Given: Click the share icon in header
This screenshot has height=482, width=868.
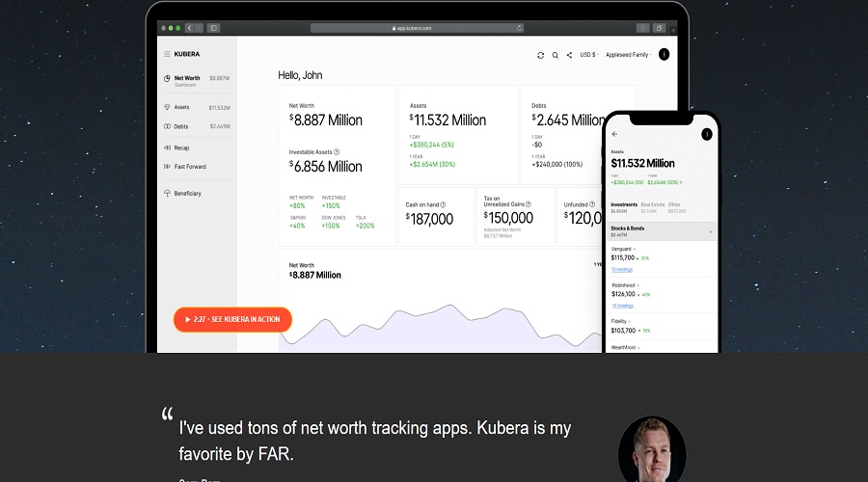Looking at the screenshot, I should pos(569,55).
